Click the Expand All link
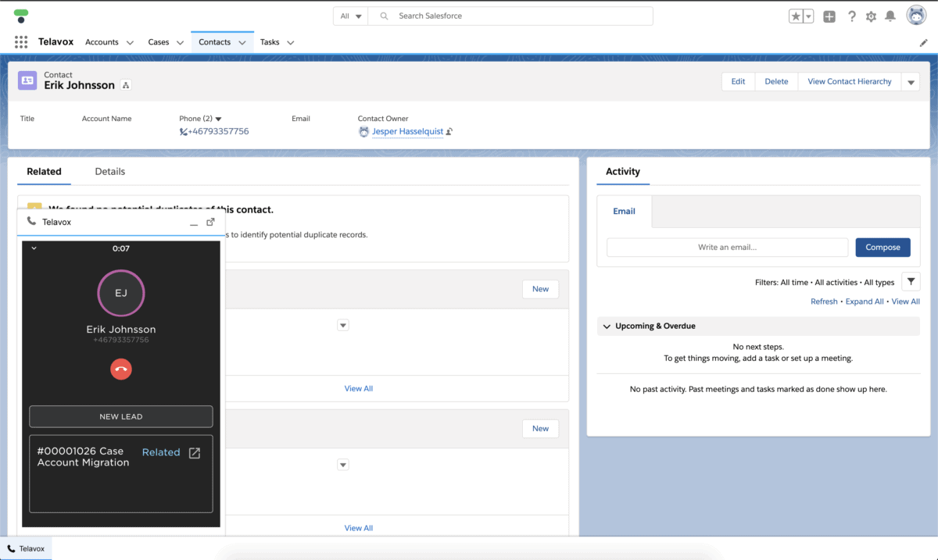The width and height of the screenshot is (938, 560). coord(865,301)
